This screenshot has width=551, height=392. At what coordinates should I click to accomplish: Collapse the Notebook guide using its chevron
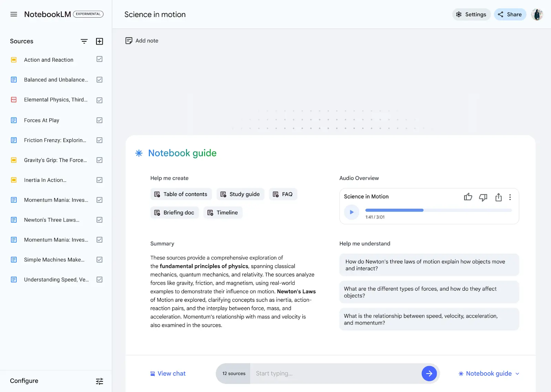click(517, 373)
